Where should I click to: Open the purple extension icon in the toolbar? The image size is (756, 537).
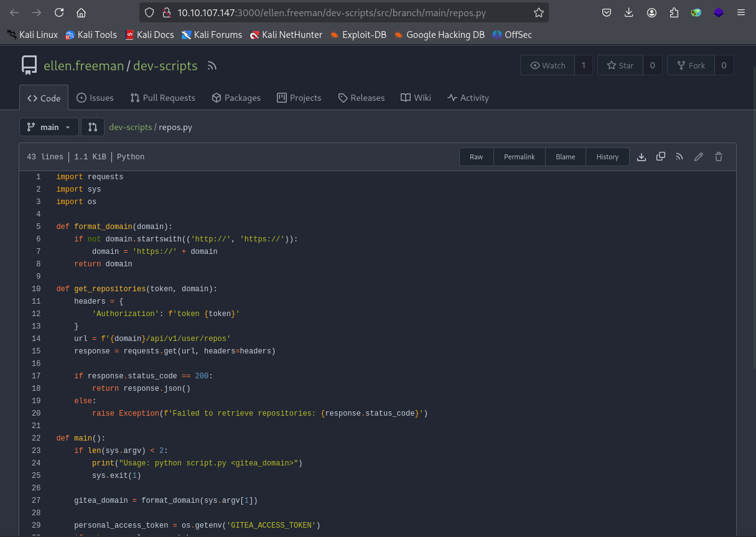coord(719,12)
